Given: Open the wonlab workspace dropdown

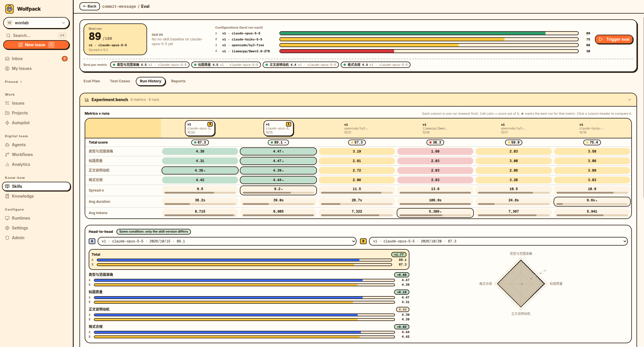Looking at the screenshot, I should 36,23.
